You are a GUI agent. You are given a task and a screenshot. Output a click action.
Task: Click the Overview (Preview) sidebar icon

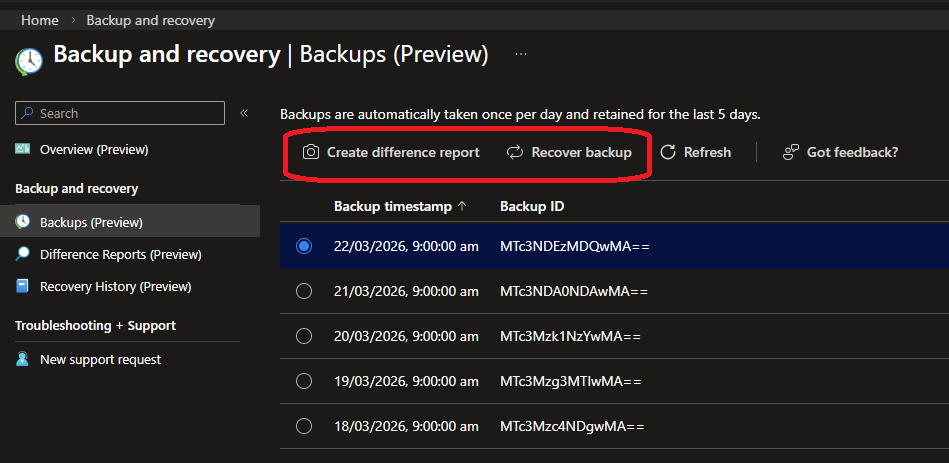[x=23, y=149]
